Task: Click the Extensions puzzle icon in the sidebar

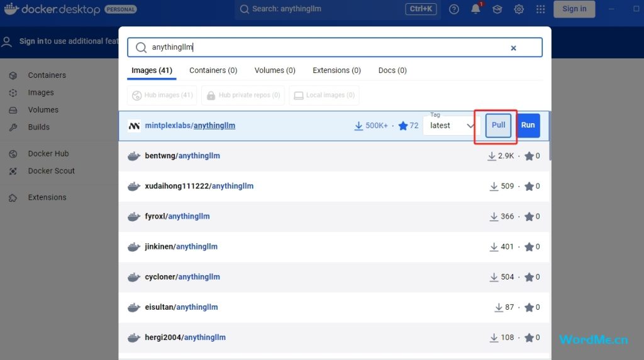Action: tap(13, 198)
